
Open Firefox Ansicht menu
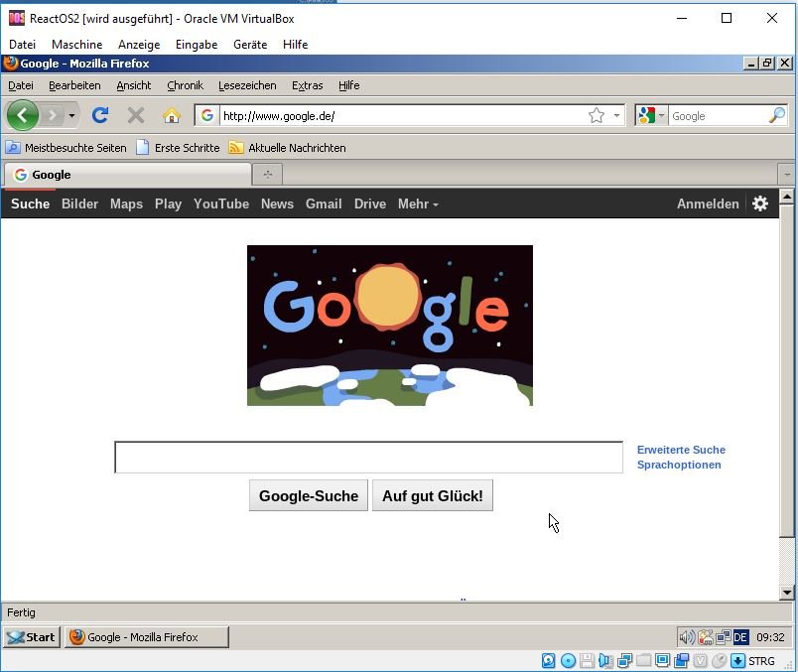(x=134, y=85)
